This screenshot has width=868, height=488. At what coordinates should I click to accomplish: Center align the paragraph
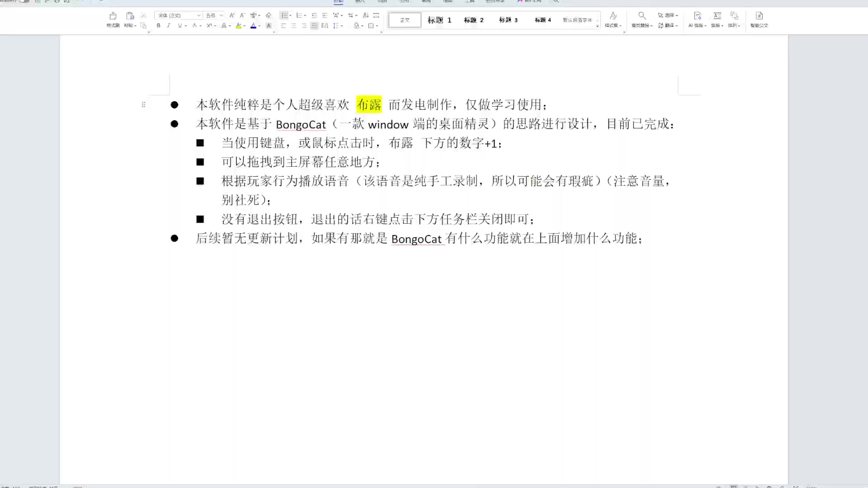click(x=294, y=26)
